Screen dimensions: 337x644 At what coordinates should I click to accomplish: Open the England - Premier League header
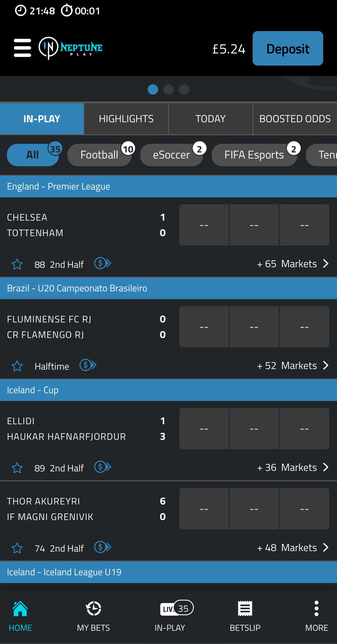tap(168, 186)
